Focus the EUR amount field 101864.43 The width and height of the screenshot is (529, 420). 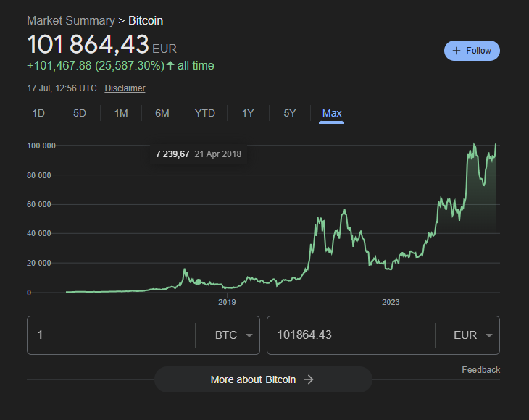click(x=351, y=335)
